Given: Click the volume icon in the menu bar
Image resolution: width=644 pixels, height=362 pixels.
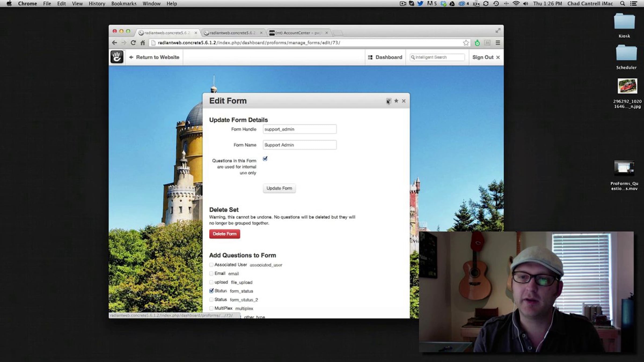Looking at the screenshot, I should pyautogui.click(x=526, y=3).
